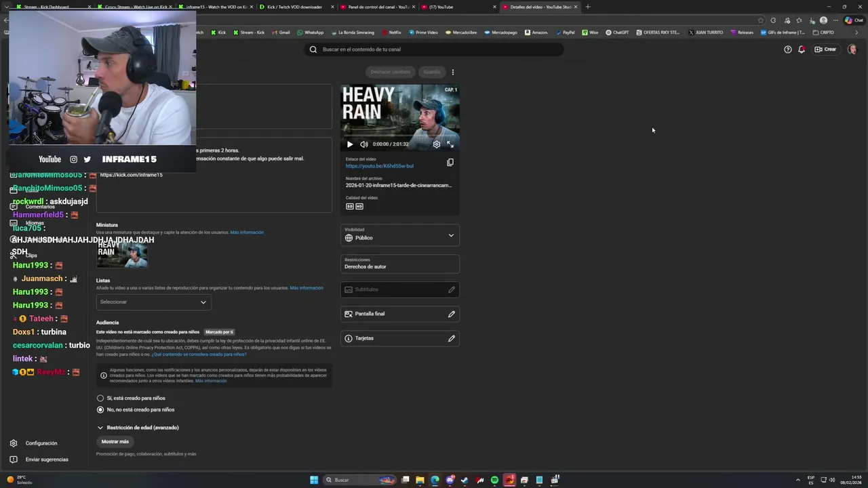This screenshot has width=868, height=488.
Task: Open the clock showing 14:55
Action: point(851,480)
